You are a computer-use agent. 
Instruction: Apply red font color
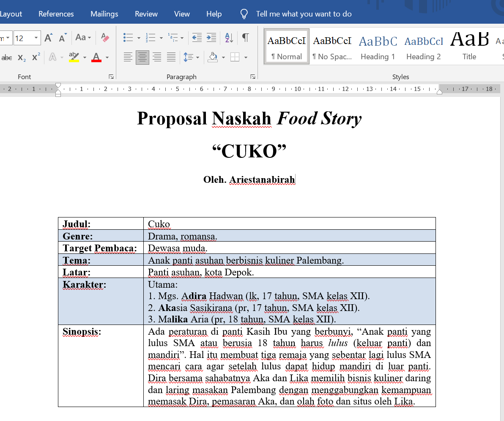[96, 57]
